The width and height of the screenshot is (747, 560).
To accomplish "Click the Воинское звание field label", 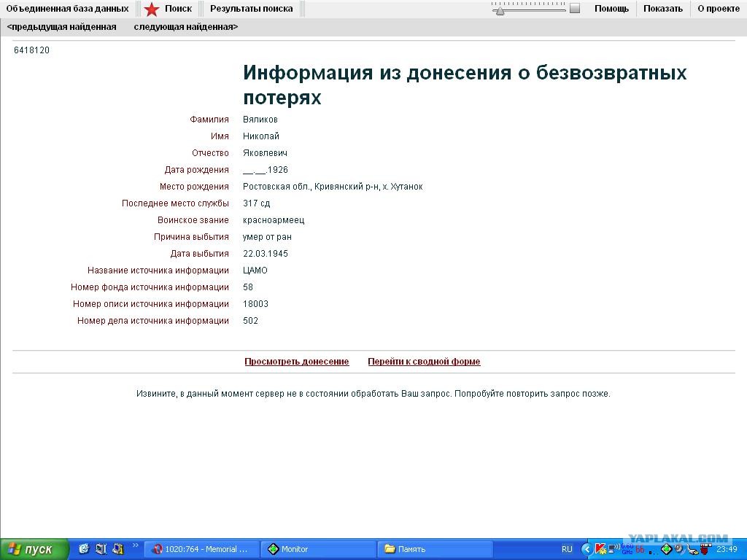I will (193, 220).
